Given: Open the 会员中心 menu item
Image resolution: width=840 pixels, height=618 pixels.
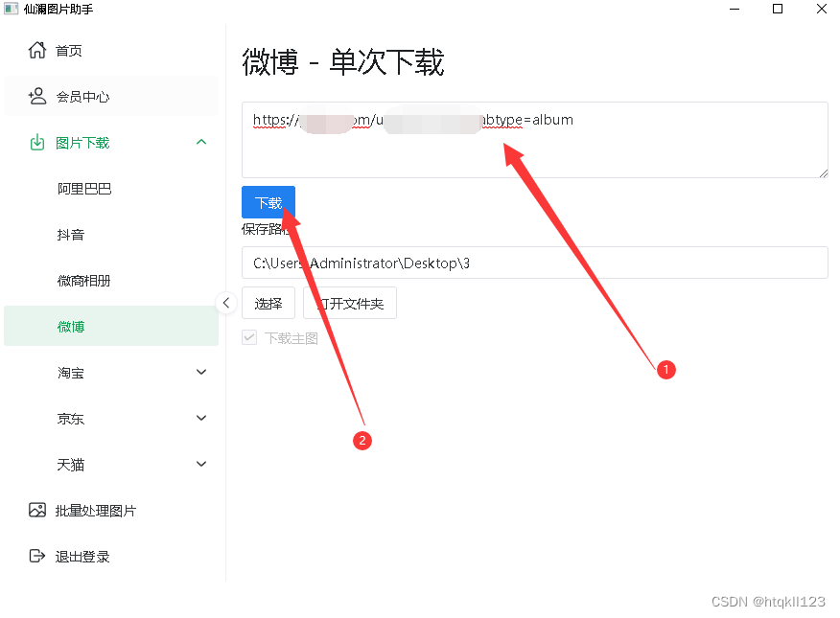Looking at the screenshot, I should coord(111,97).
